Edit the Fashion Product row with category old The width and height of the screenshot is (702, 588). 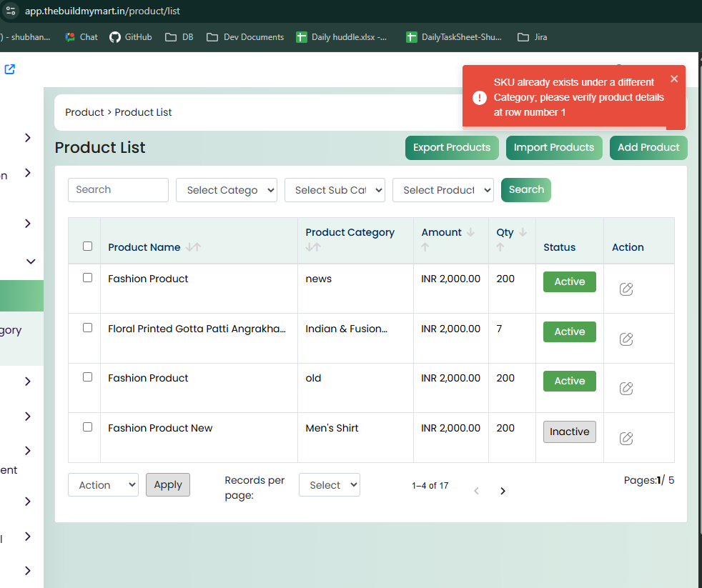click(626, 389)
